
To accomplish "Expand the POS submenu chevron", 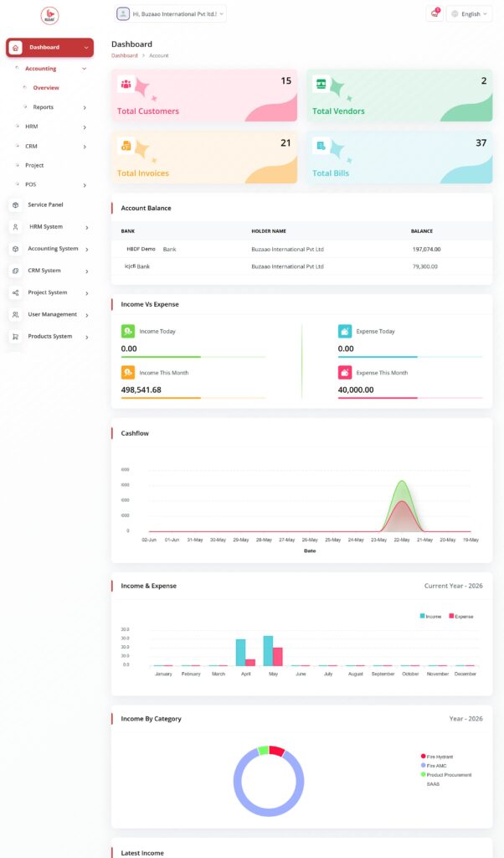I will pyautogui.click(x=85, y=185).
